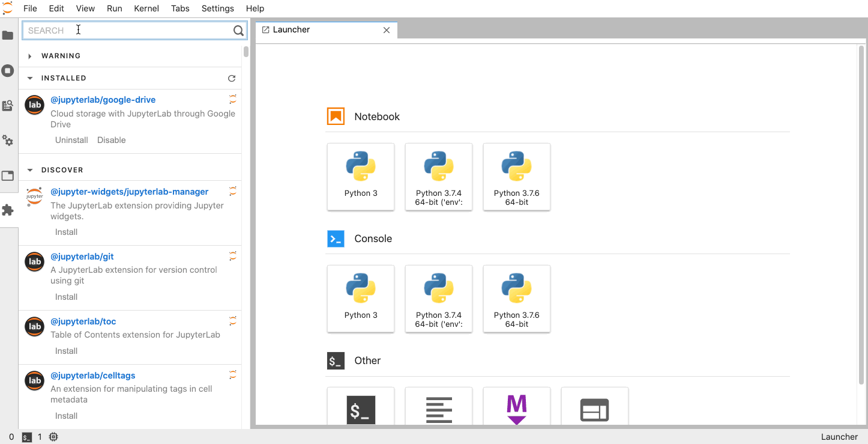Image resolution: width=868 pixels, height=444 pixels.
Task: Open the @jupyterlab/toc extension link
Action: (x=83, y=321)
